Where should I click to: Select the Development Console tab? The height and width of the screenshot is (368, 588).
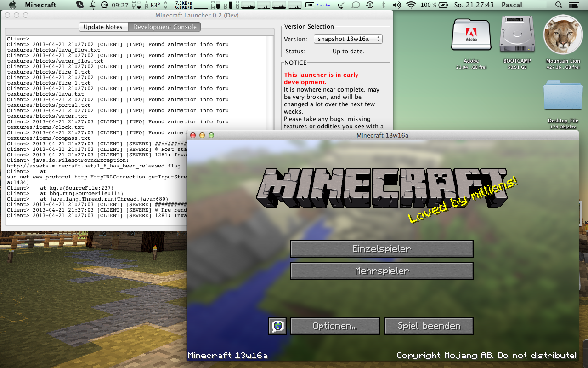pyautogui.click(x=165, y=27)
